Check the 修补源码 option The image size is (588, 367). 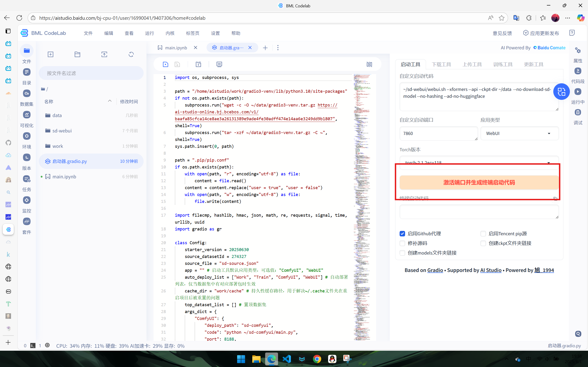click(x=402, y=243)
